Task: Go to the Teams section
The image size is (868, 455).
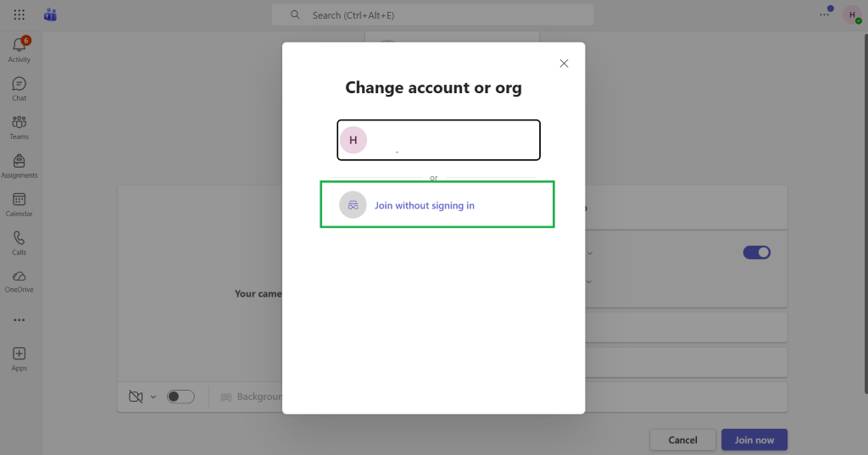Action: tap(19, 127)
